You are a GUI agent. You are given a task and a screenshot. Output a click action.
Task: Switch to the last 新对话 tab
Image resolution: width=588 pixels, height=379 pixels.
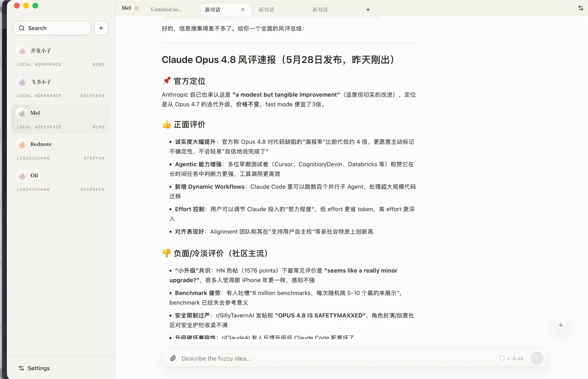[320, 10]
